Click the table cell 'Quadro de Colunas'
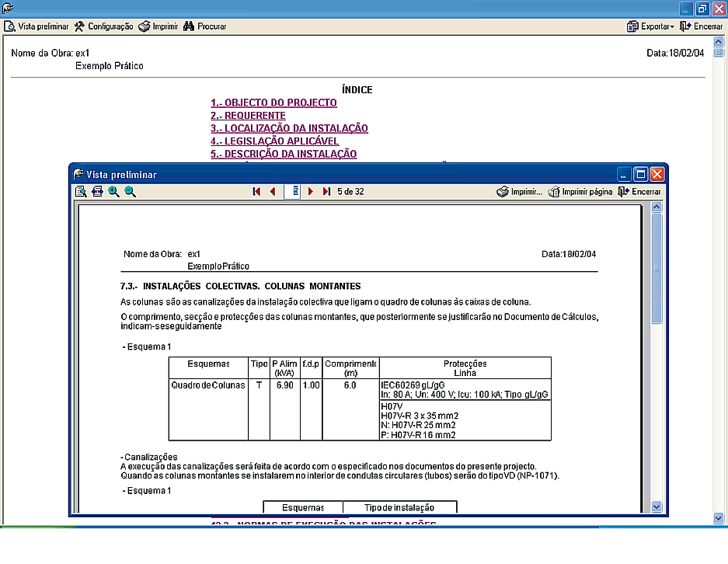The height and width of the screenshot is (564, 728). tap(208, 385)
